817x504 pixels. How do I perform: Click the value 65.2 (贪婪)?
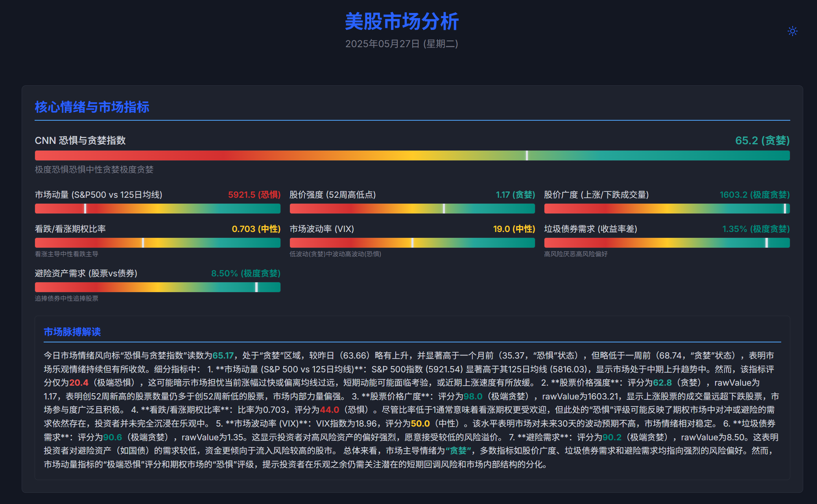click(762, 140)
